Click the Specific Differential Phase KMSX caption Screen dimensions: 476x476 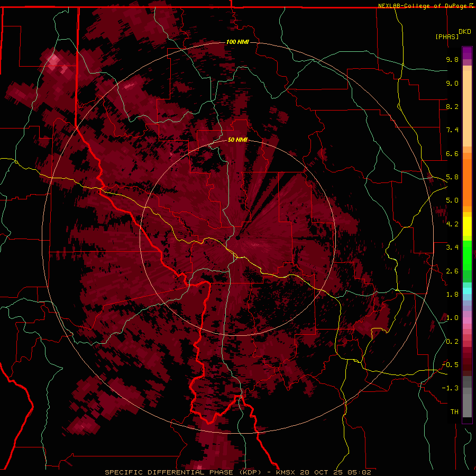click(238, 472)
